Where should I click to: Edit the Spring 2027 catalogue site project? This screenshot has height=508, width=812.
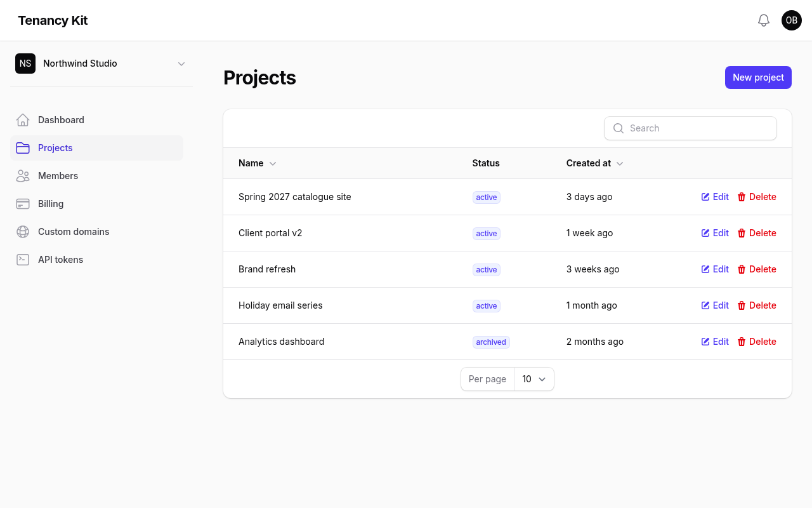pyautogui.click(x=715, y=197)
